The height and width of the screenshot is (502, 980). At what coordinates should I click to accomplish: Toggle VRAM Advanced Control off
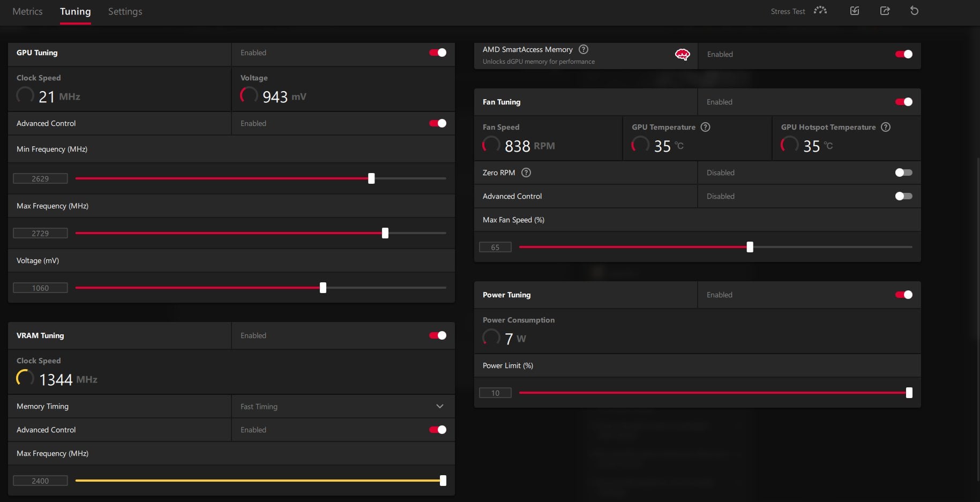tap(438, 430)
